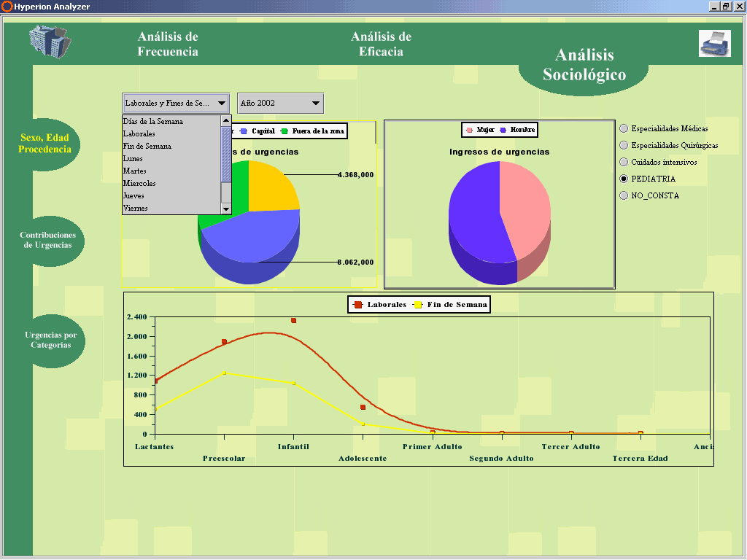Select the Especialidades Médicas radio button
747x560 pixels.
(x=624, y=128)
